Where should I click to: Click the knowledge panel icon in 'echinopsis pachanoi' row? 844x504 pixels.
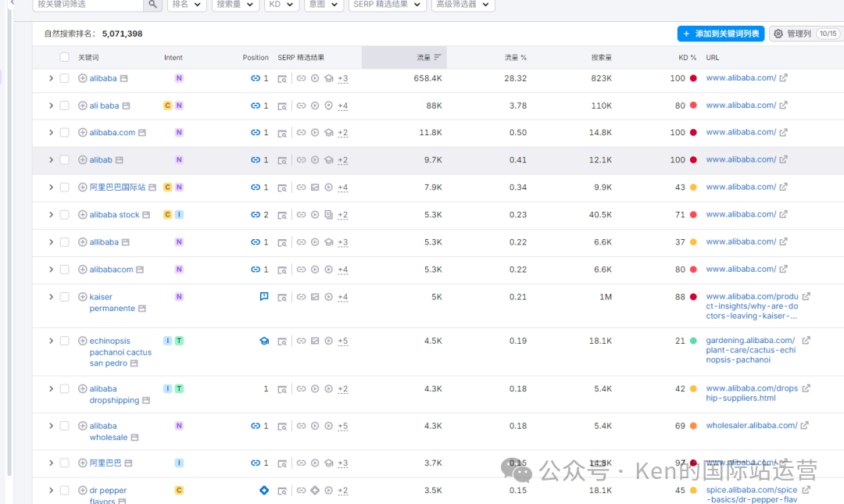point(264,341)
